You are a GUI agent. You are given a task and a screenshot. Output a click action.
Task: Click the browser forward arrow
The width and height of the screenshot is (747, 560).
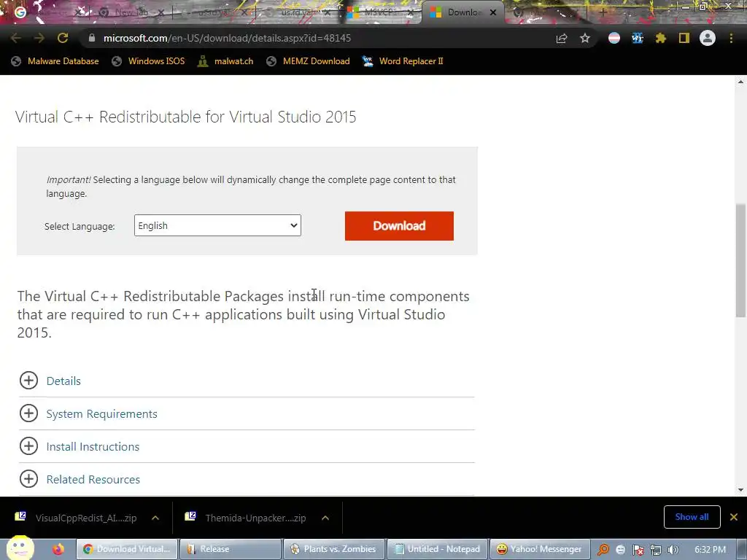coord(39,38)
